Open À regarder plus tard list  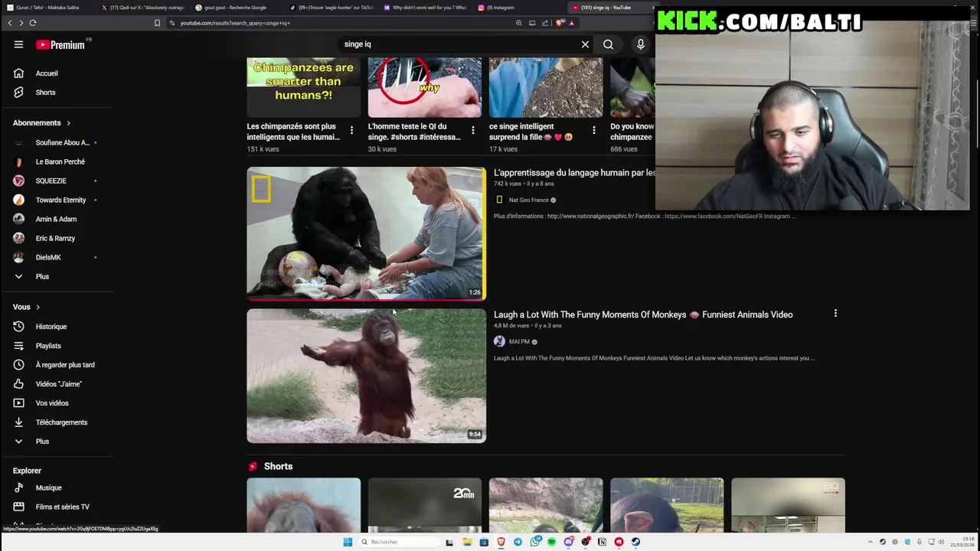tap(65, 365)
